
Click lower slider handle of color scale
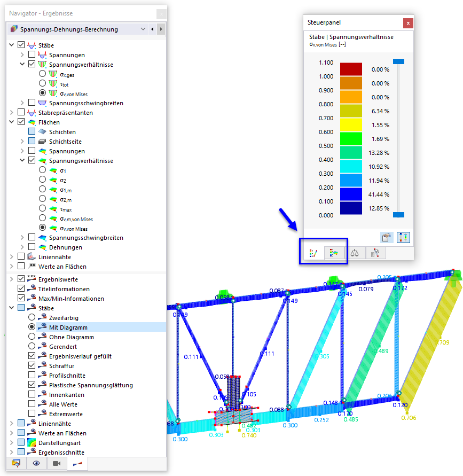click(398, 215)
